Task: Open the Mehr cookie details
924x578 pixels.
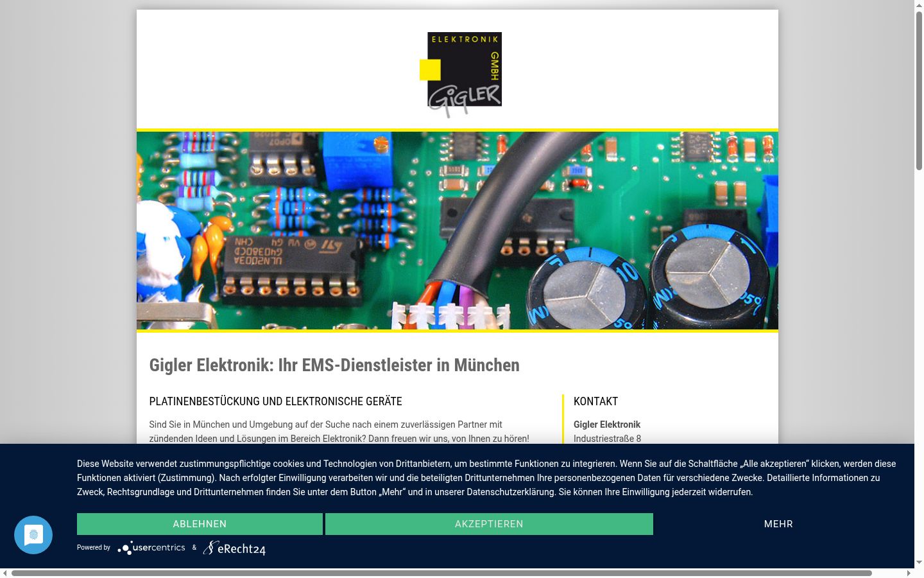Action: point(778,524)
